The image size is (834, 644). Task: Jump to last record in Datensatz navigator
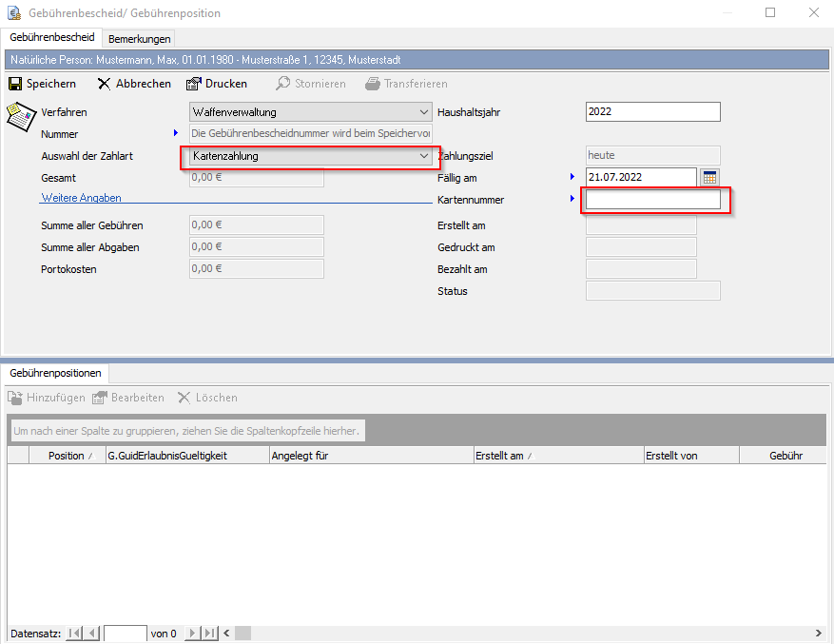pos(209,633)
